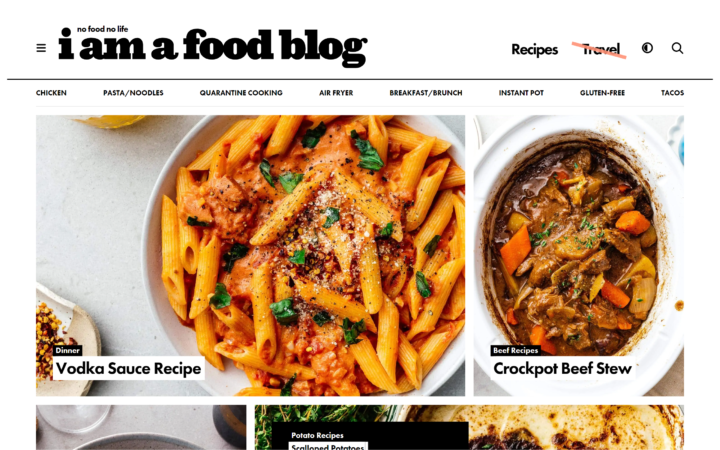Toggle dark mode contrast icon
720x450 pixels.
[x=647, y=48]
